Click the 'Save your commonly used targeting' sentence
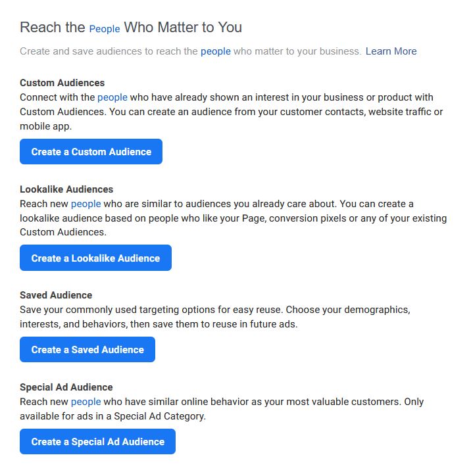 [151, 310]
